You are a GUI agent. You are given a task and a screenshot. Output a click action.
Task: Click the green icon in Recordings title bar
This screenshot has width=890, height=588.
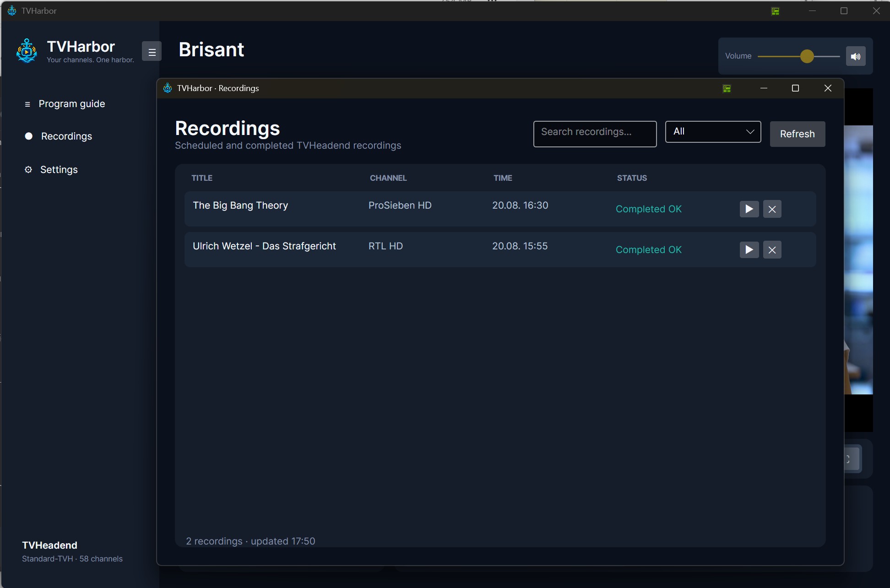(x=727, y=88)
